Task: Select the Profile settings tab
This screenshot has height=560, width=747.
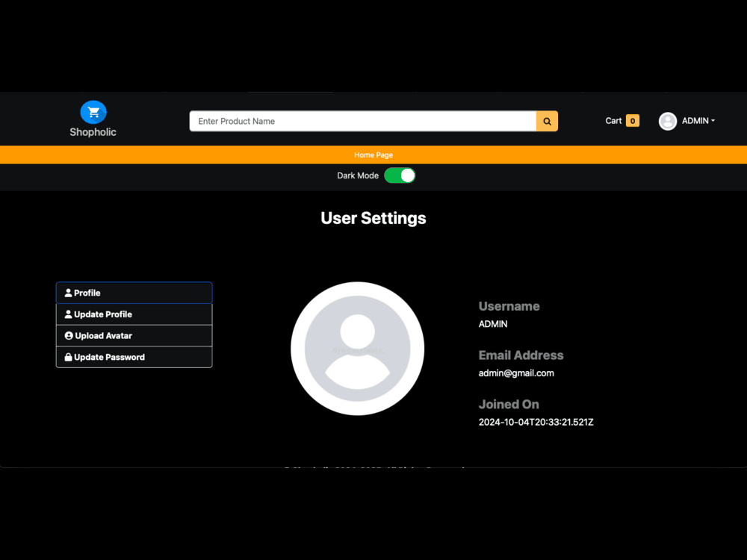Action: pos(134,293)
